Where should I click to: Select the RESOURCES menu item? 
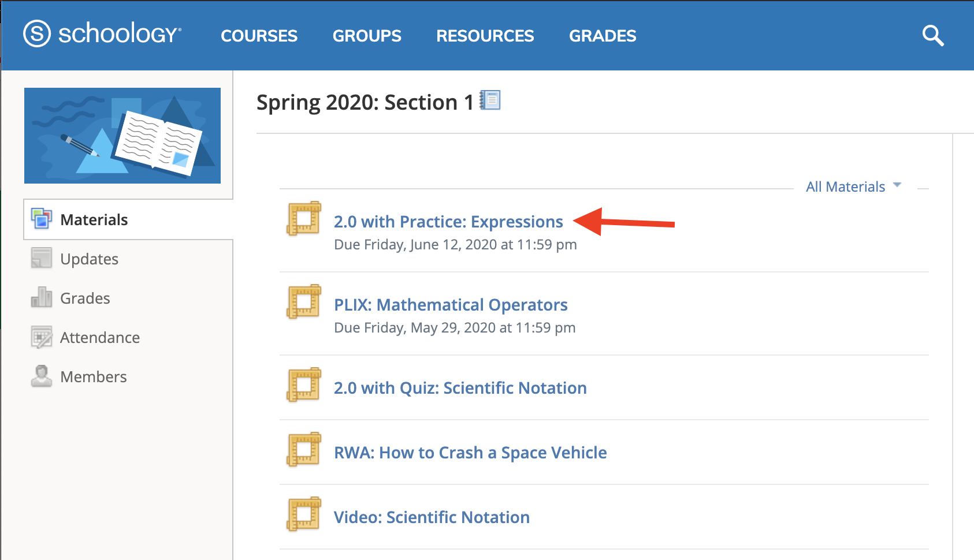(x=485, y=35)
